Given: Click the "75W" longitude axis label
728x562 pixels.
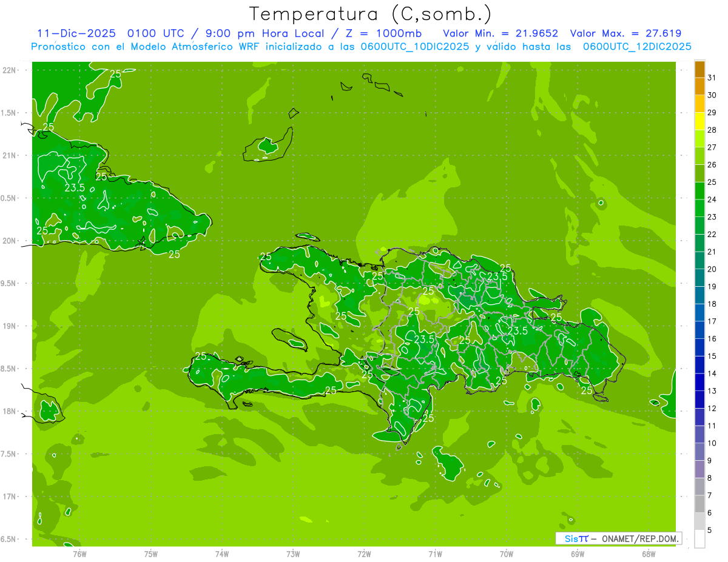Looking at the screenshot, I should 151,554.
